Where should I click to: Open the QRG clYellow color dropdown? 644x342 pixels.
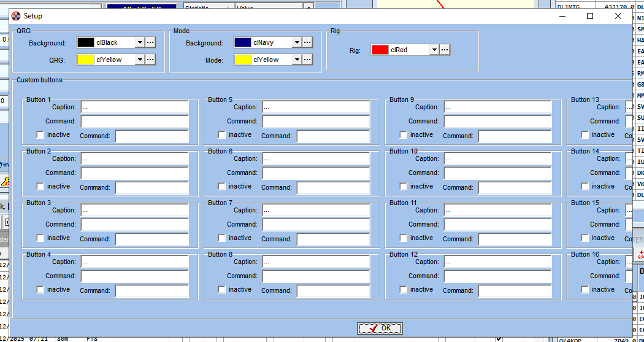[x=139, y=60]
